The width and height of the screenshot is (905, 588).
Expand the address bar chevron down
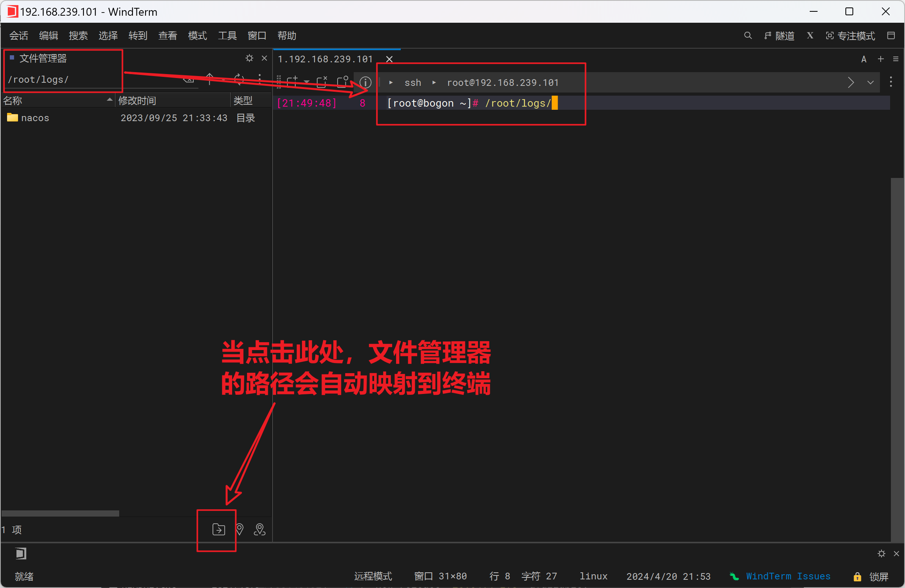(870, 83)
